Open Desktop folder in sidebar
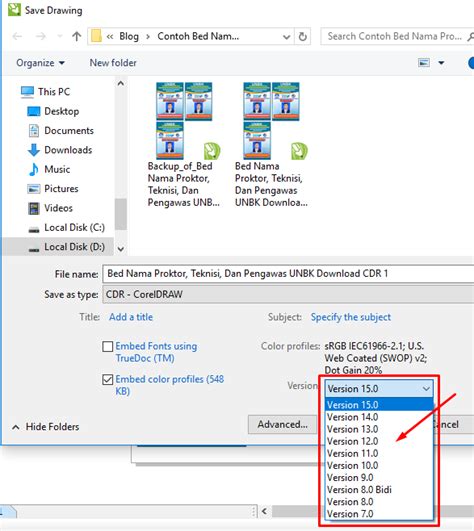 click(x=62, y=111)
